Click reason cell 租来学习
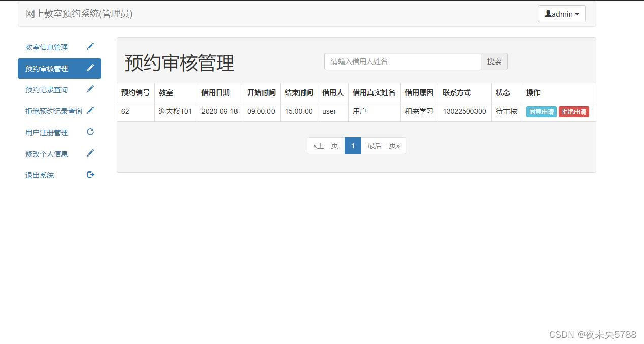644x344 pixels. 419,111
